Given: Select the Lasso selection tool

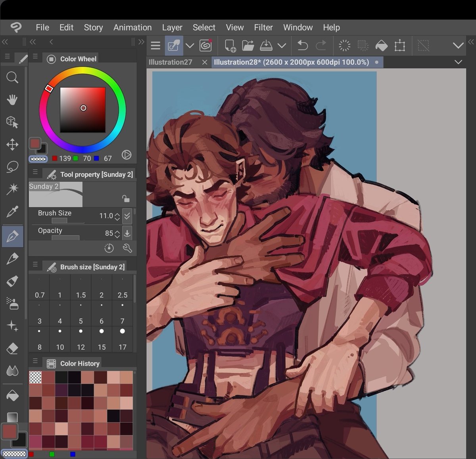Looking at the screenshot, I should tap(12, 167).
